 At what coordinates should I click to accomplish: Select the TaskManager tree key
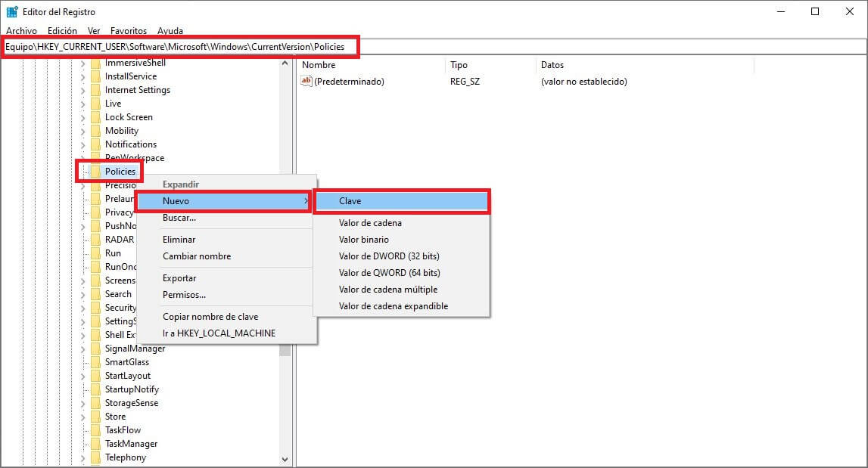pyautogui.click(x=131, y=444)
